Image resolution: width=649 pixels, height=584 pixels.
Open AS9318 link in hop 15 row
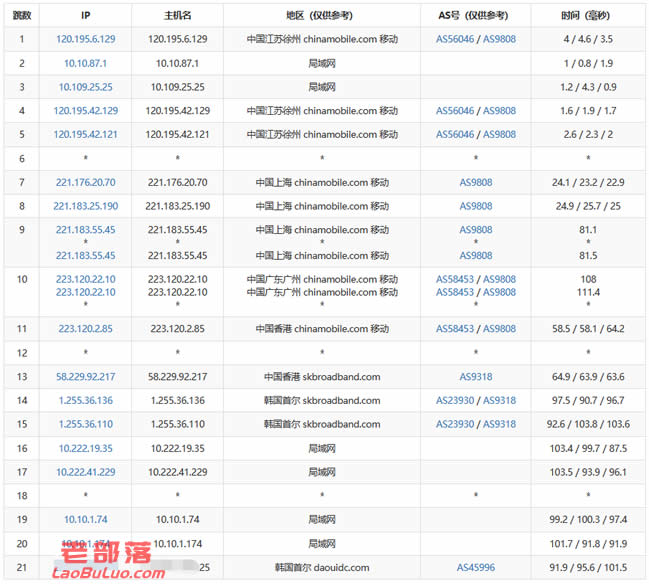click(x=500, y=424)
